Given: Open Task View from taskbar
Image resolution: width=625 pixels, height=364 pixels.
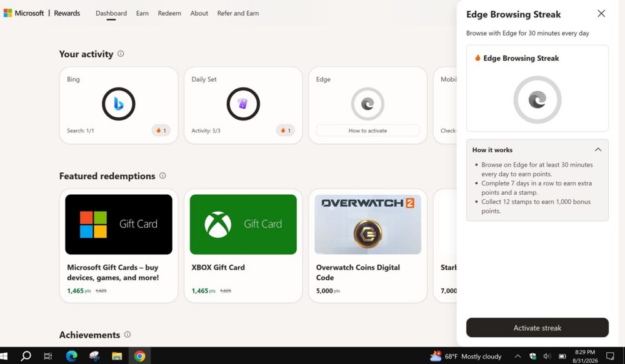Looking at the screenshot, I should coord(48,356).
